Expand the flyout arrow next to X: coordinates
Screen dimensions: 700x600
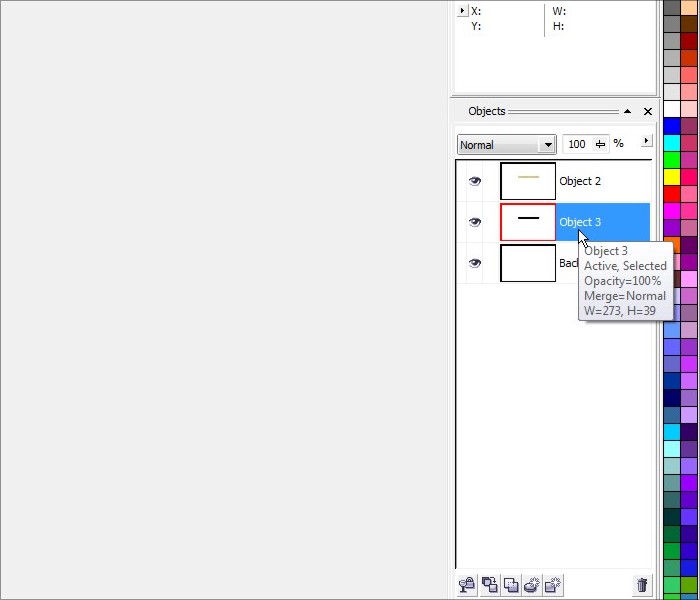pyautogui.click(x=462, y=11)
